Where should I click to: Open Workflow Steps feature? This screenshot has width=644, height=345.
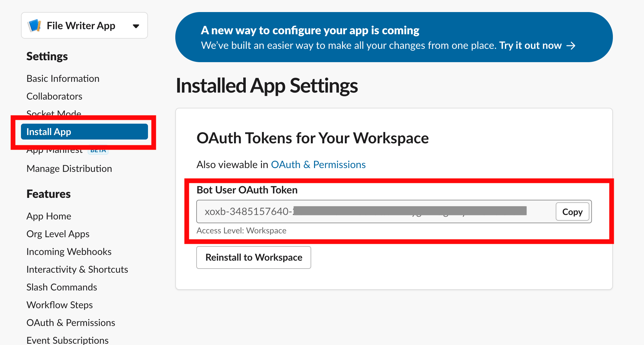60,305
